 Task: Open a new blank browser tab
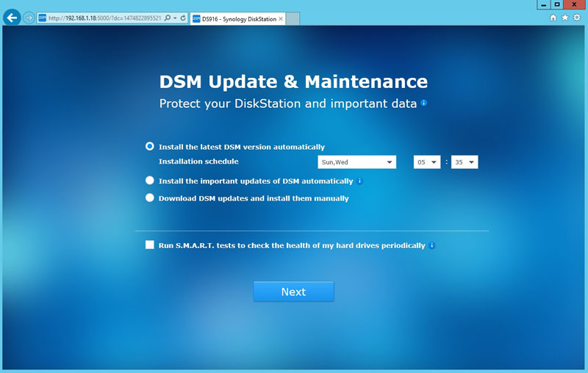(x=293, y=19)
